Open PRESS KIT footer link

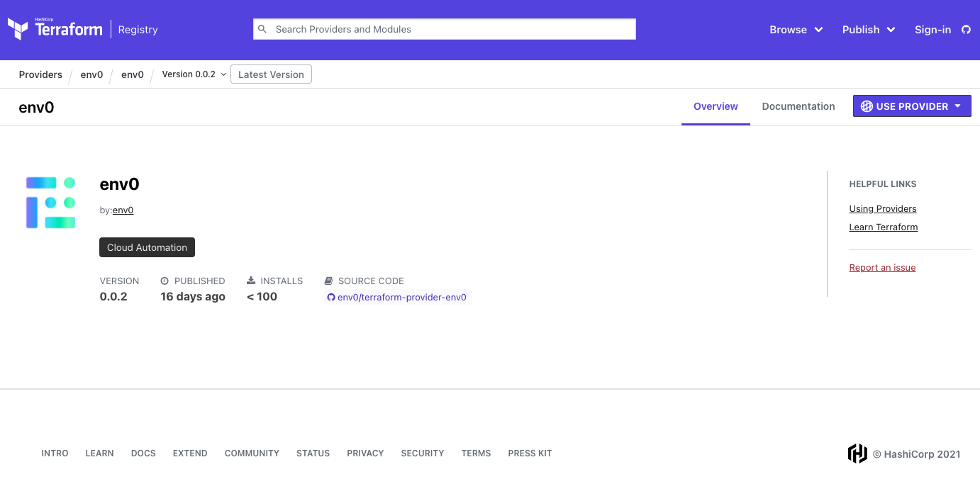coord(530,453)
